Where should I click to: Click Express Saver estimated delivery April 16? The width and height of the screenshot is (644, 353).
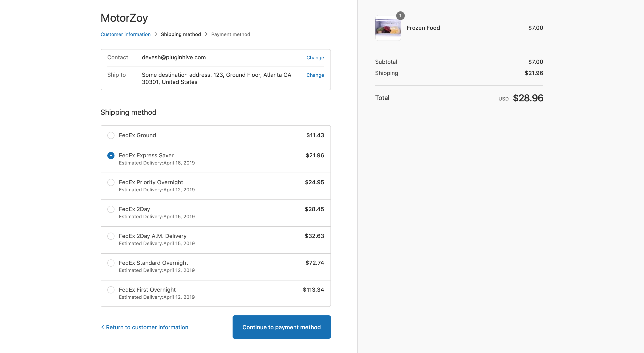click(157, 163)
